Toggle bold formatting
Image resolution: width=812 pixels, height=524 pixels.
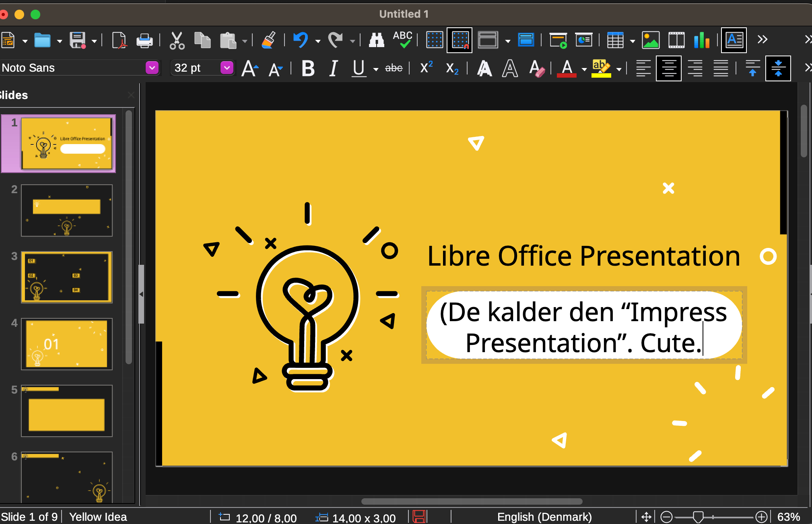[x=308, y=68]
